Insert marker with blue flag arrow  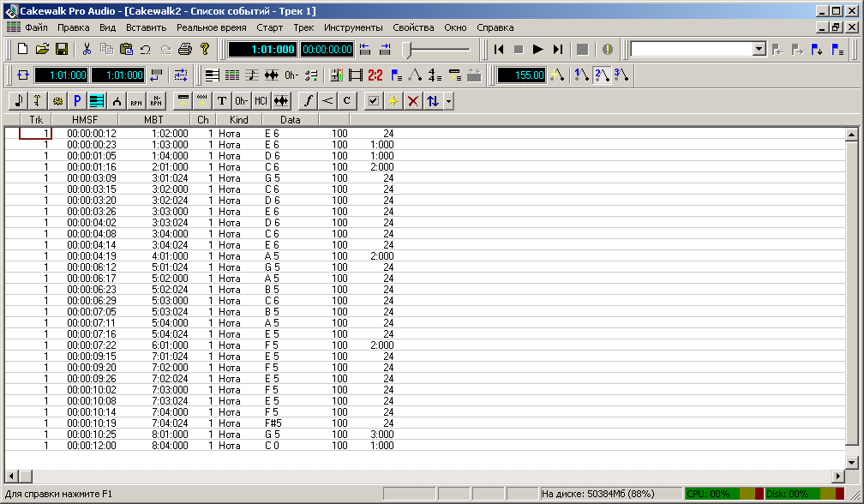817,49
